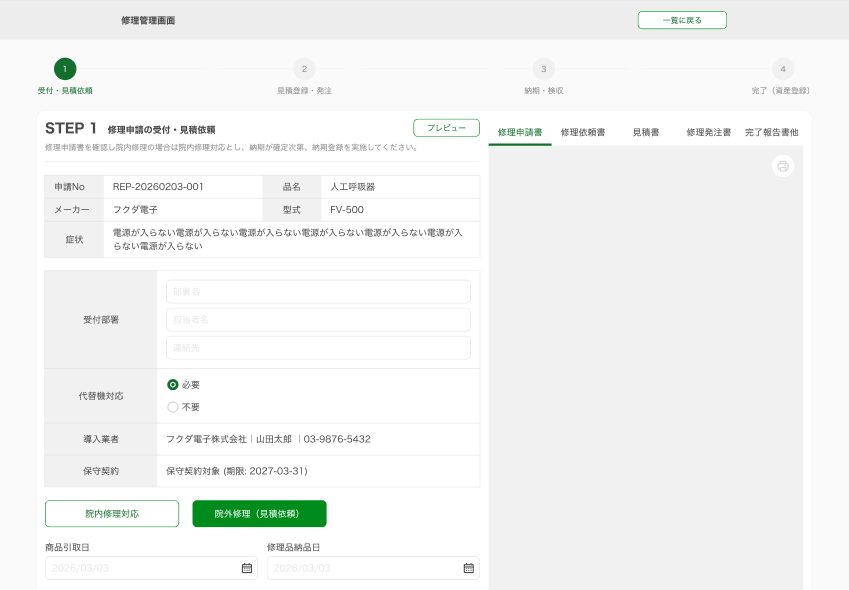849x590 pixels.
Task: Switch to the 修理依頼書 tab
Action: tap(583, 132)
